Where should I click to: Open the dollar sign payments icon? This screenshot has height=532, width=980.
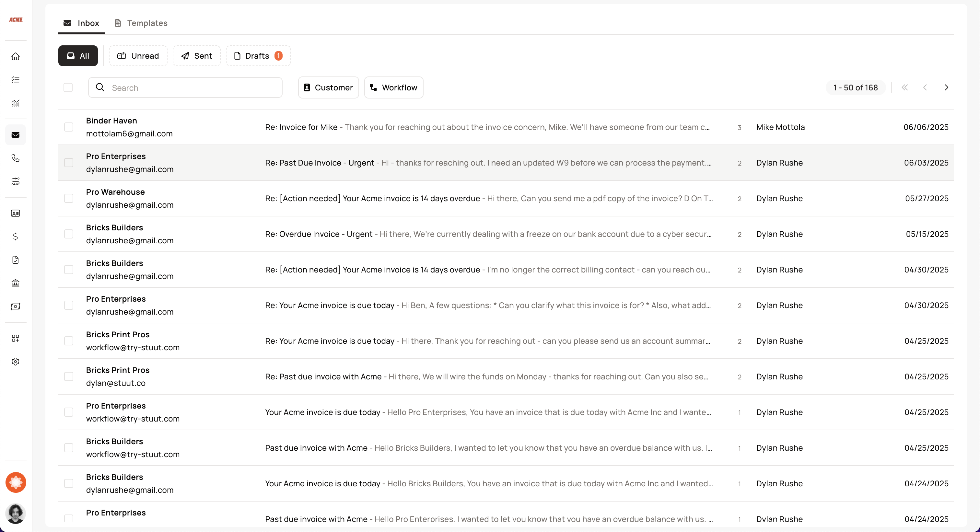click(x=16, y=237)
